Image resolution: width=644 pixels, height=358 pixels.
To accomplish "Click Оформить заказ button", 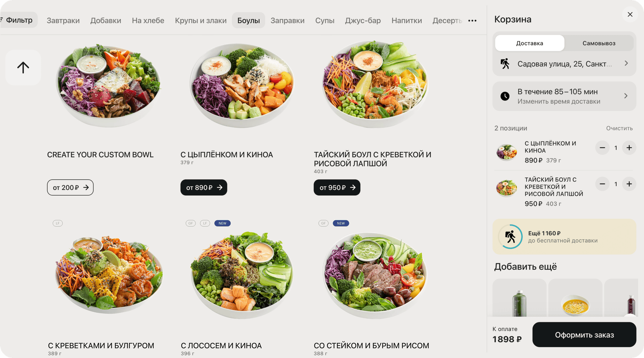I will 584,335.
